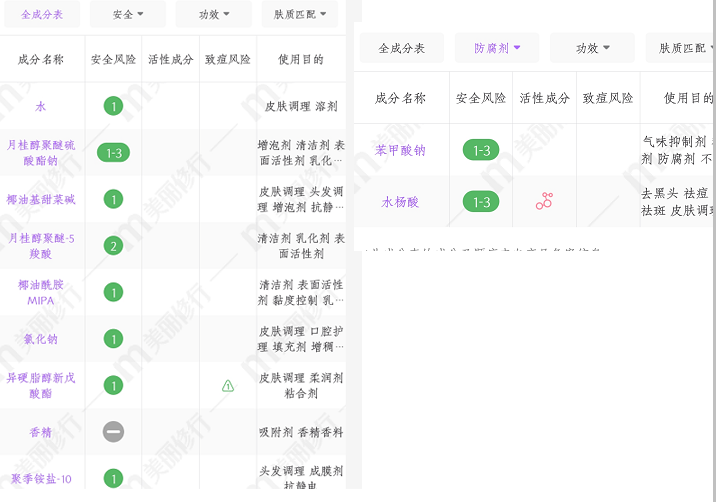Image resolution: width=716 pixels, height=502 pixels.
Task: Click 活性成分 header in right table
Action: (x=544, y=98)
